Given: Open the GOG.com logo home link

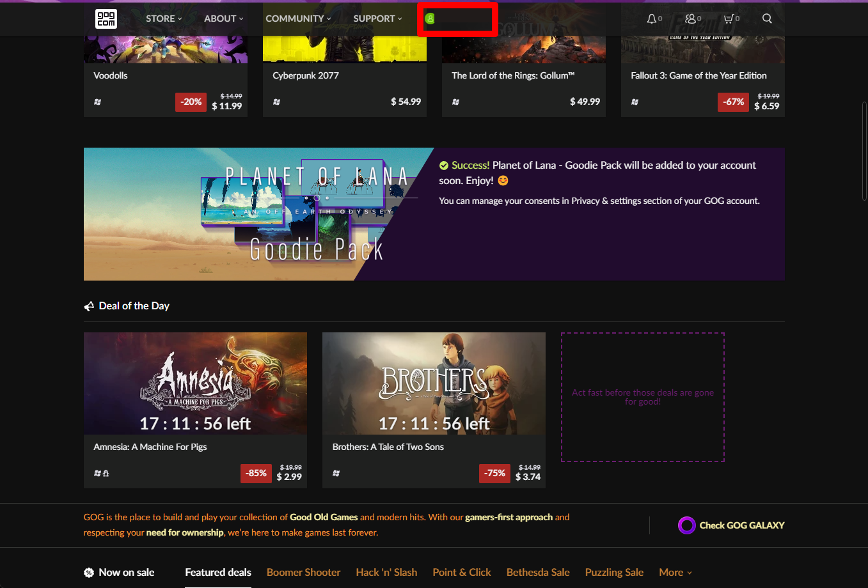Looking at the screenshot, I should coord(106,19).
